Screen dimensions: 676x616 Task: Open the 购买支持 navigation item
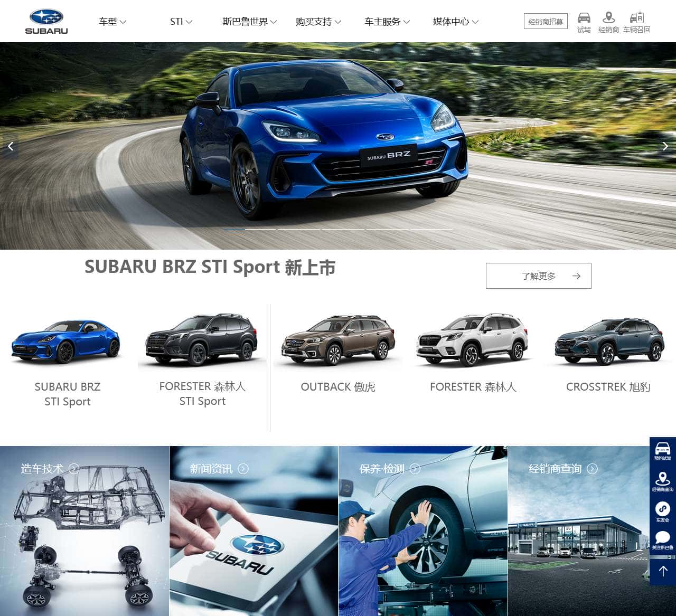[314, 22]
